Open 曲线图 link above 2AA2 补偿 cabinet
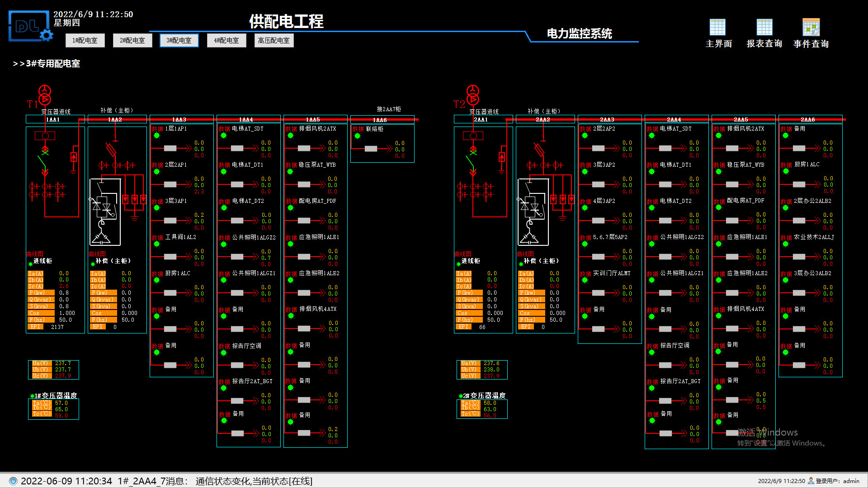The width and height of the screenshot is (868, 488). pyautogui.click(x=525, y=254)
